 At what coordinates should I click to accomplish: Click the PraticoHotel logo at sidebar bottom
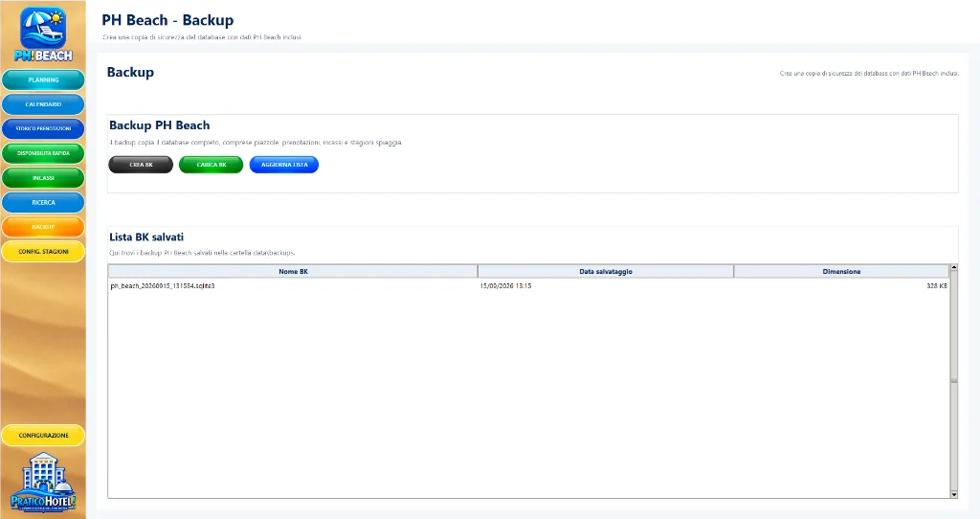pos(43,482)
